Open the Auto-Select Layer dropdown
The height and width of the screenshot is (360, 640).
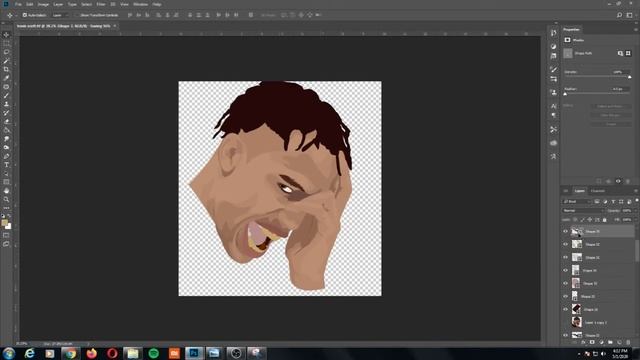point(60,15)
